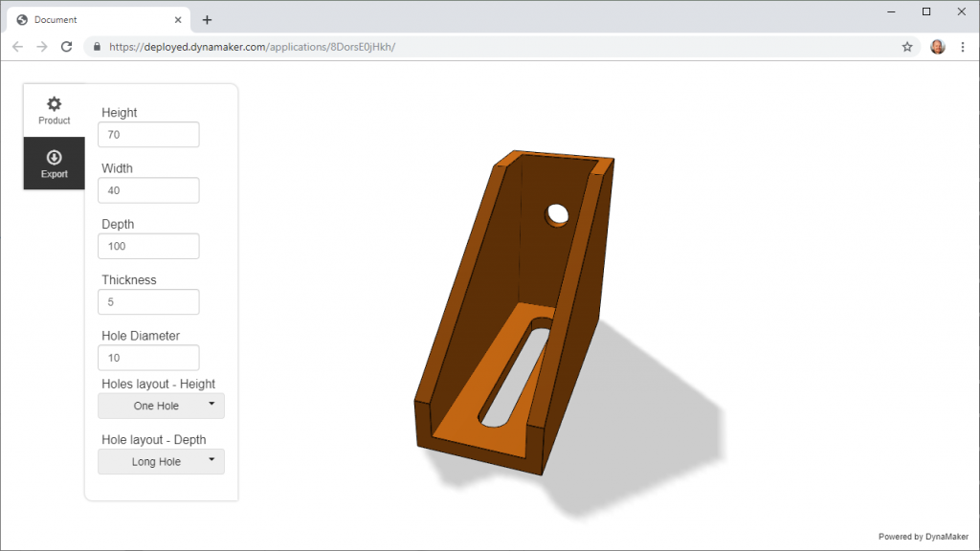Screen dimensions: 980x551
Task: View site security info via the padlock icon
Action: tap(96, 46)
